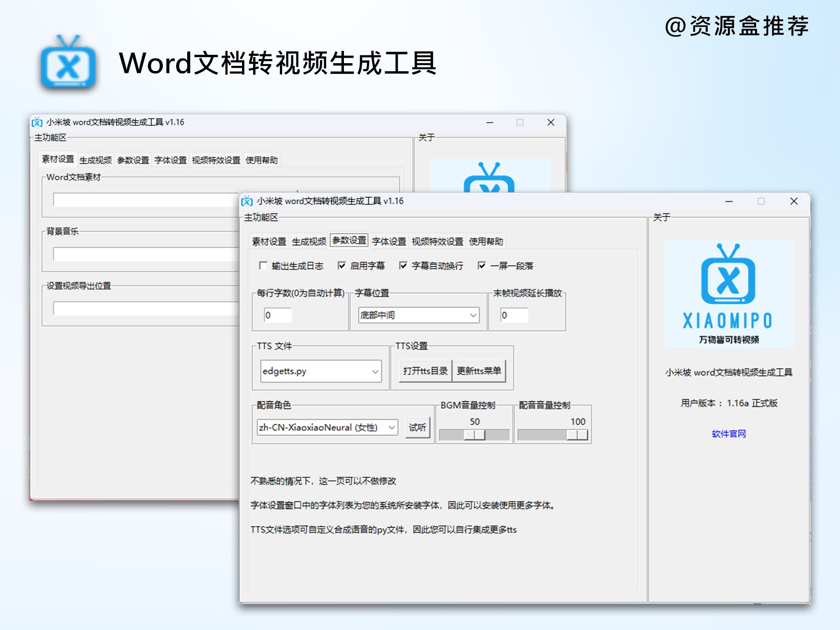Click the 用户版本： 1.16a 正式版 text
The width and height of the screenshot is (840, 630).
pos(729,404)
